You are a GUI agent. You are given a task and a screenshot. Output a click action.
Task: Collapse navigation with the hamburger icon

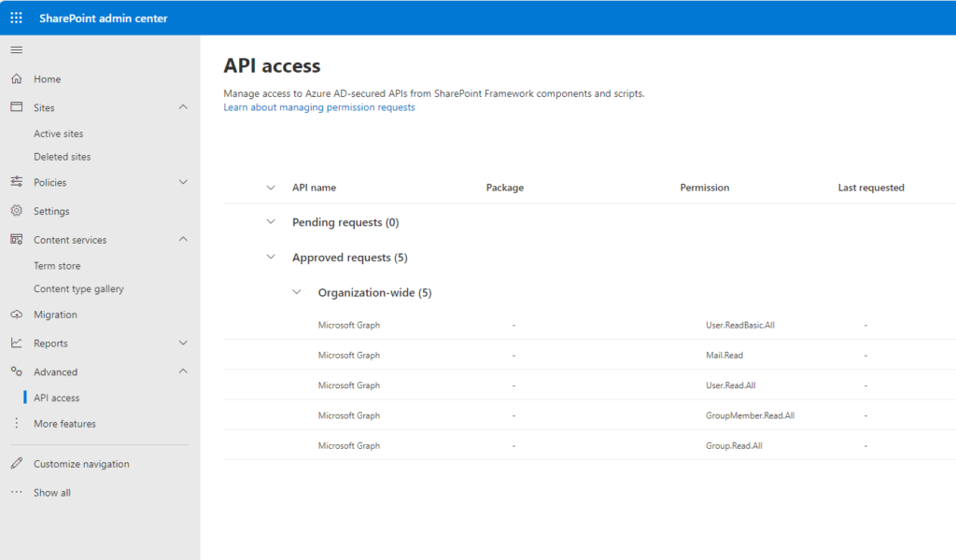click(x=16, y=49)
